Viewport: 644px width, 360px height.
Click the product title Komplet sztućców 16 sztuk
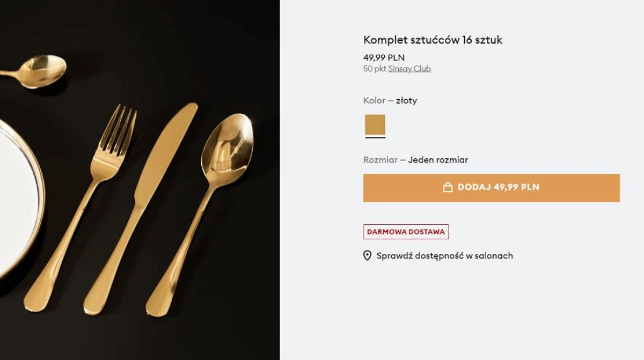433,40
